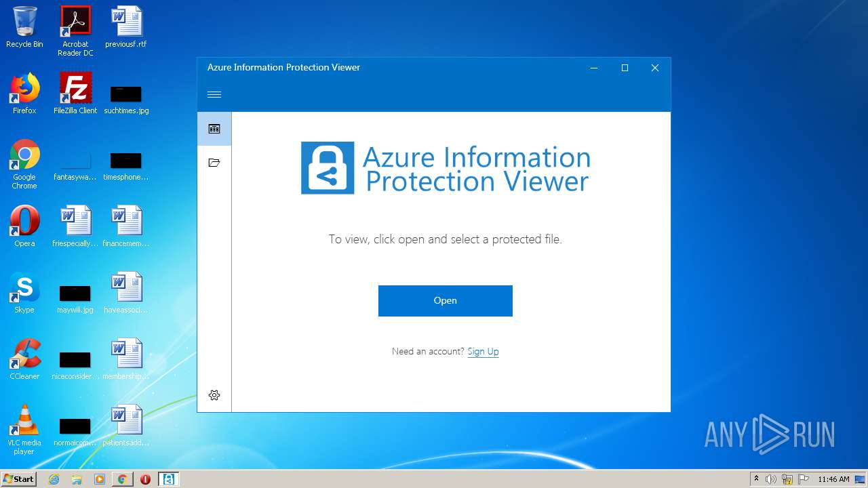Open the Action Center flag icon
The image size is (868, 488).
tap(804, 479)
